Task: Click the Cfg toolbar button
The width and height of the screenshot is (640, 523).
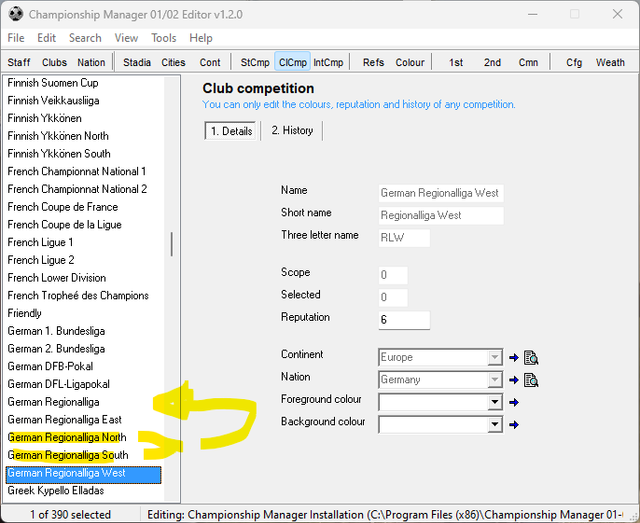Action: pyautogui.click(x=574, y=62)
